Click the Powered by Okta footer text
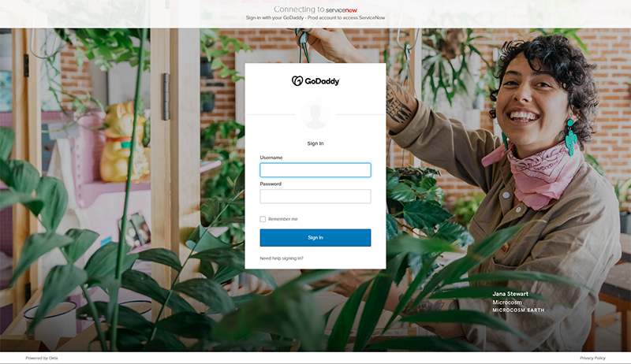Screen dimensions: 631x364 pos(42,358)
